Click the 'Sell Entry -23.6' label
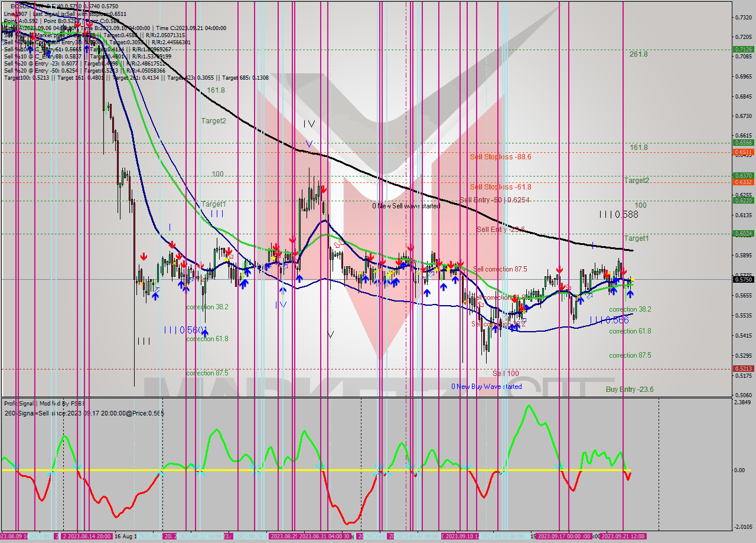 tap(501, 229)
